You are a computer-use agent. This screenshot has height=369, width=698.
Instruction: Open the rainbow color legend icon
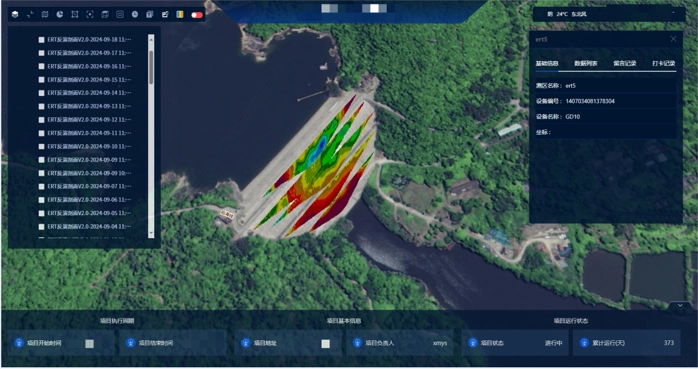click(180, 14)
